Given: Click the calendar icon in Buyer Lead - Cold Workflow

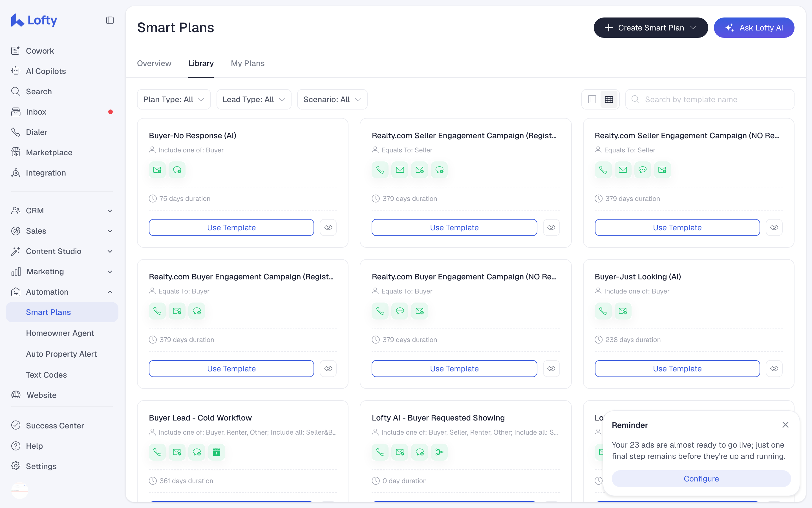Looking at the screenshot, I should pos(217,452).
